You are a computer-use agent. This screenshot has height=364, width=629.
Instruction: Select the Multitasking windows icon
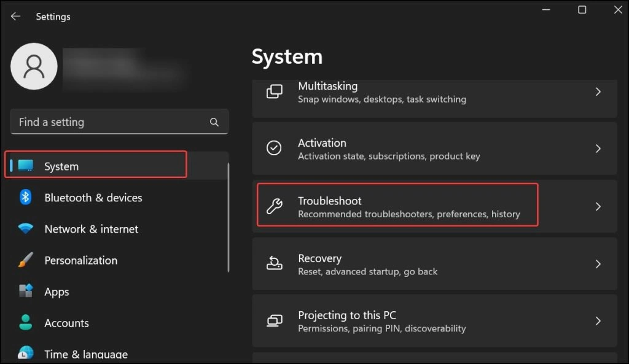274,91
